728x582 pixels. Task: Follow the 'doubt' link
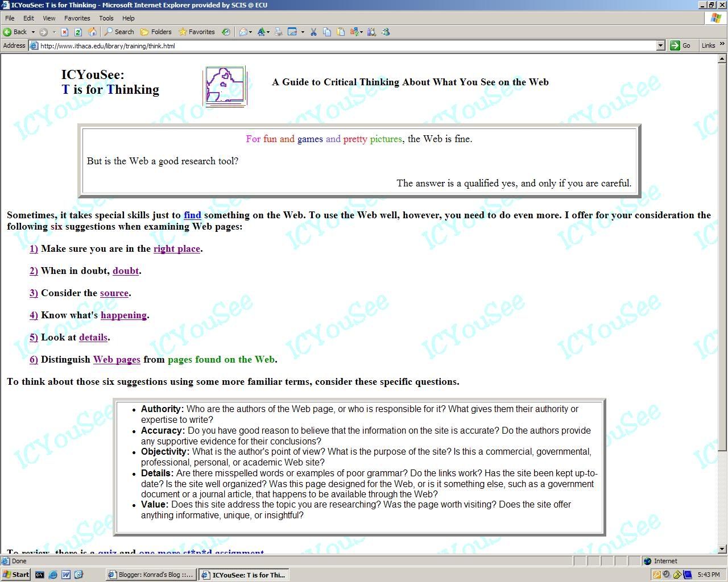[126, 271]
